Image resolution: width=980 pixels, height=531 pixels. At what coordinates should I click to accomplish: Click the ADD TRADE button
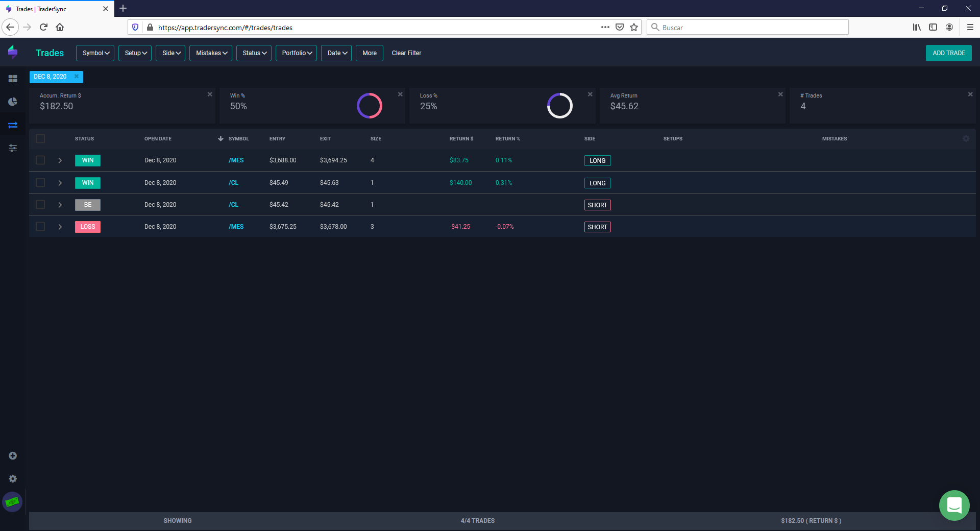coord(949,53)
